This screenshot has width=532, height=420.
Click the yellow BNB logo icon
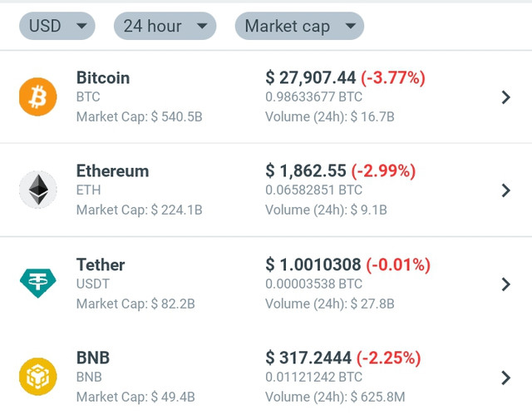(x=38, y=377)
